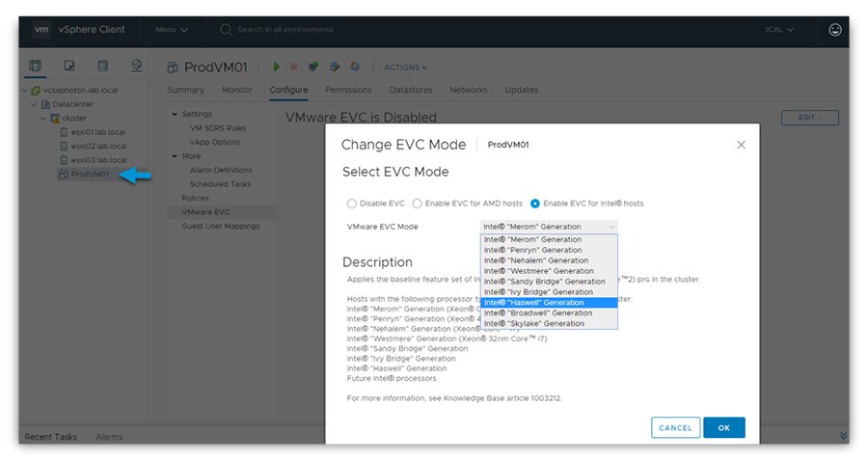Click the vm logo in header
Screen dimensions: 868x462
41,29
